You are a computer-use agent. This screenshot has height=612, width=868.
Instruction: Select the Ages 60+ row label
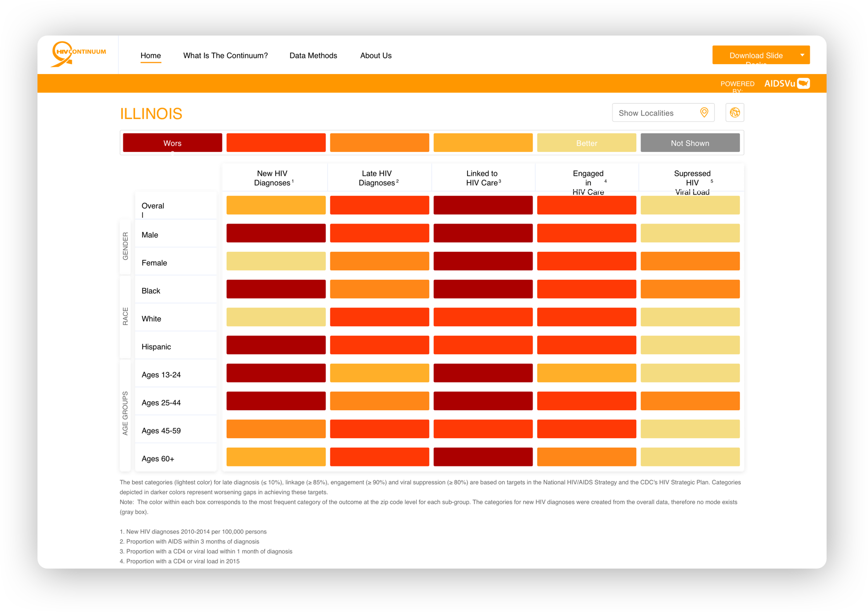tap(158, 459)
